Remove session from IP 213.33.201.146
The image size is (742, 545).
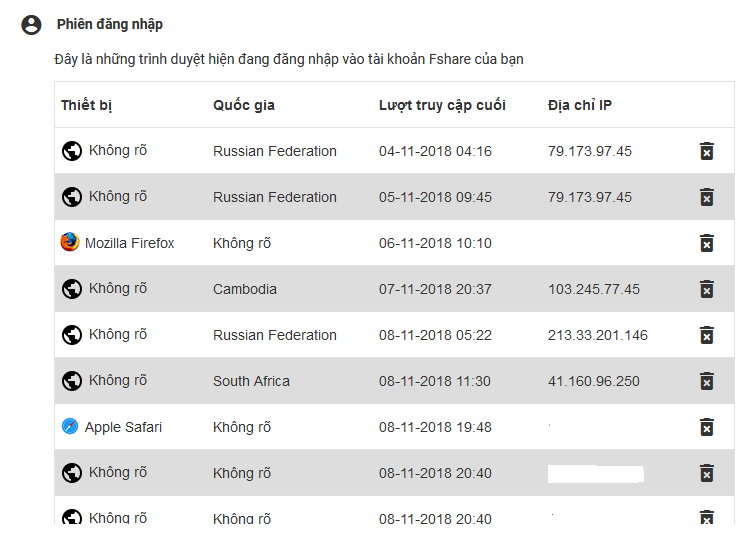707,334
